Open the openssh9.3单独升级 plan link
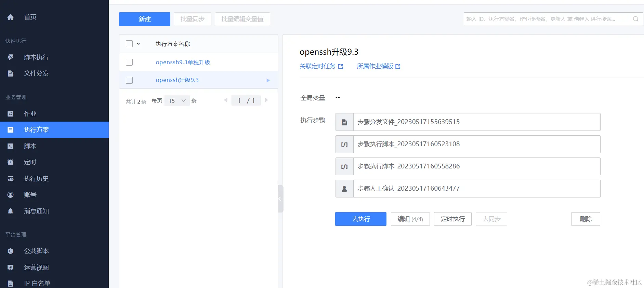The width and height of the screenshot is (644, 288). [x=183, y=62]
